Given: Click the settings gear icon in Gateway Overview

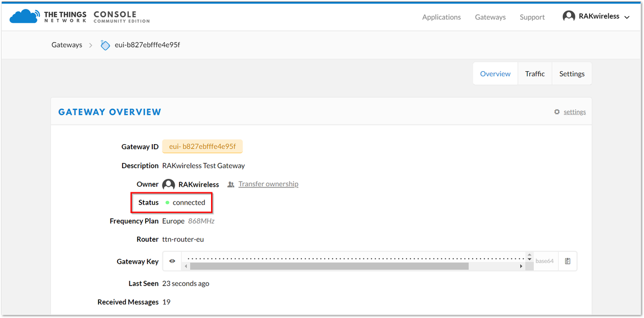Looking at the screenshot, I should coord(557,112).
